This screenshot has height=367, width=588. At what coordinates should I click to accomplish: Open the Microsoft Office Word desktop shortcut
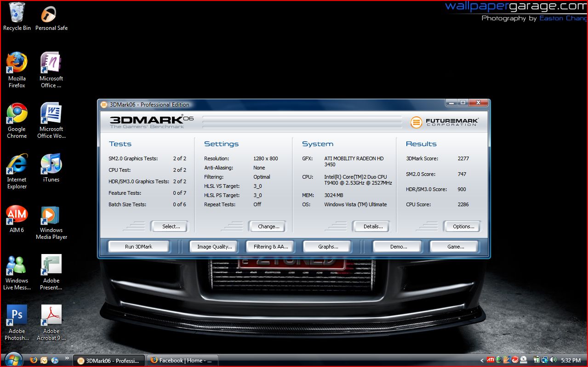51,120
